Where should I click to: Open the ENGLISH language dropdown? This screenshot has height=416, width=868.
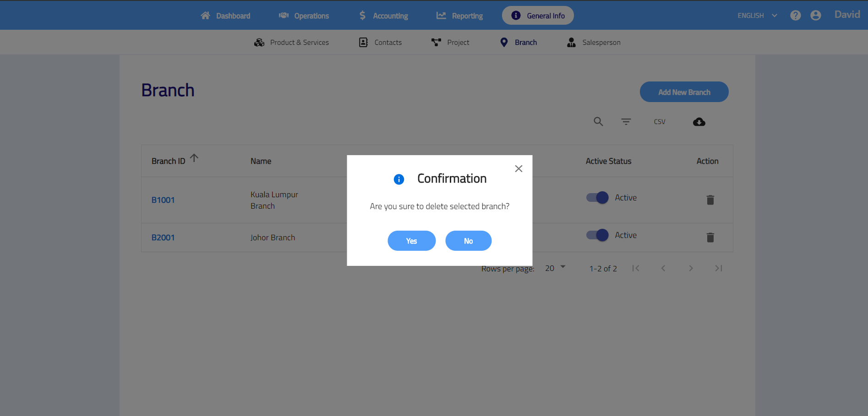pos(757,16)
